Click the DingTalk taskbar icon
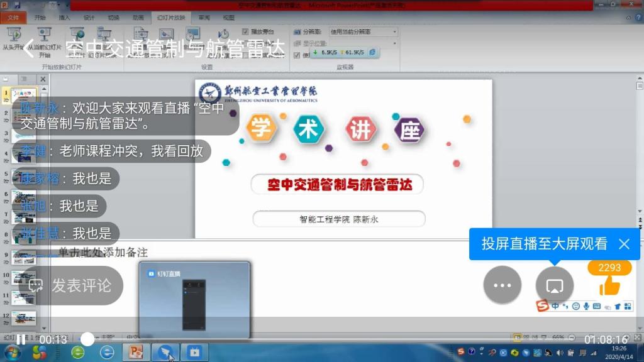The image size is (644, 362). pos(166,352)
